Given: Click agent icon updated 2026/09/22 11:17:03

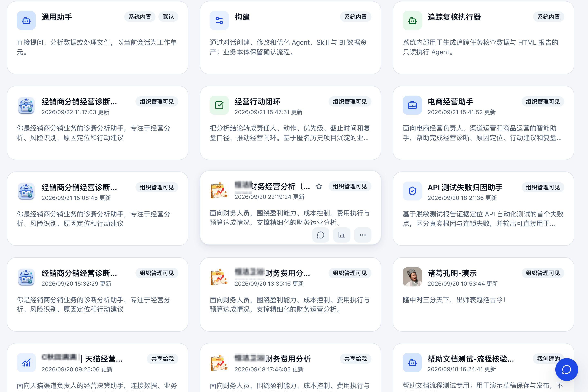Looking at the screenshot, I should pos(26,105).
